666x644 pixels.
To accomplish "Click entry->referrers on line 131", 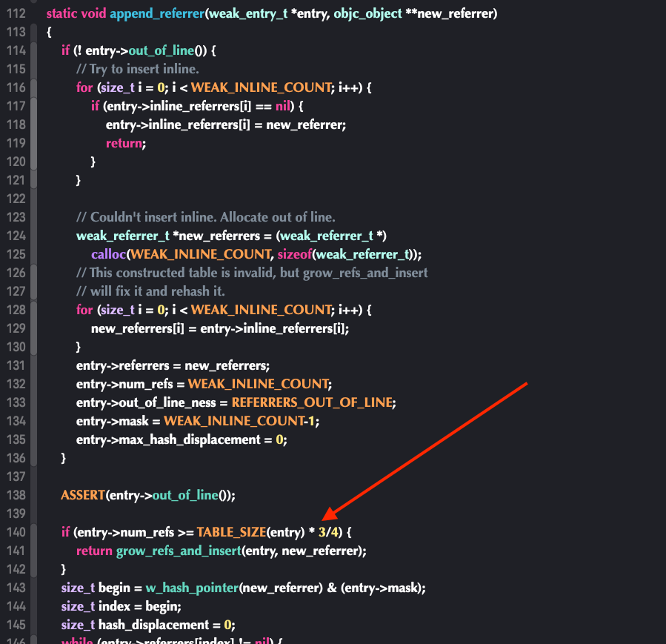I will 123,365.
